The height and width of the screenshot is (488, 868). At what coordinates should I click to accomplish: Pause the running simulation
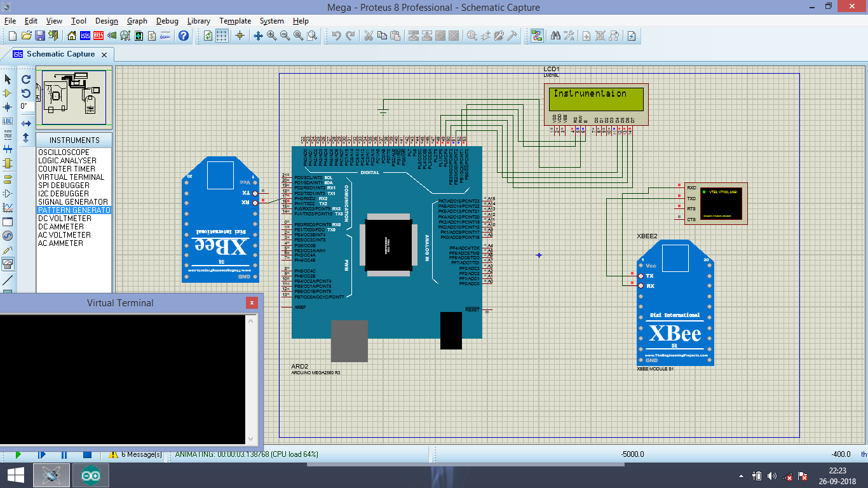pos(64,455)
